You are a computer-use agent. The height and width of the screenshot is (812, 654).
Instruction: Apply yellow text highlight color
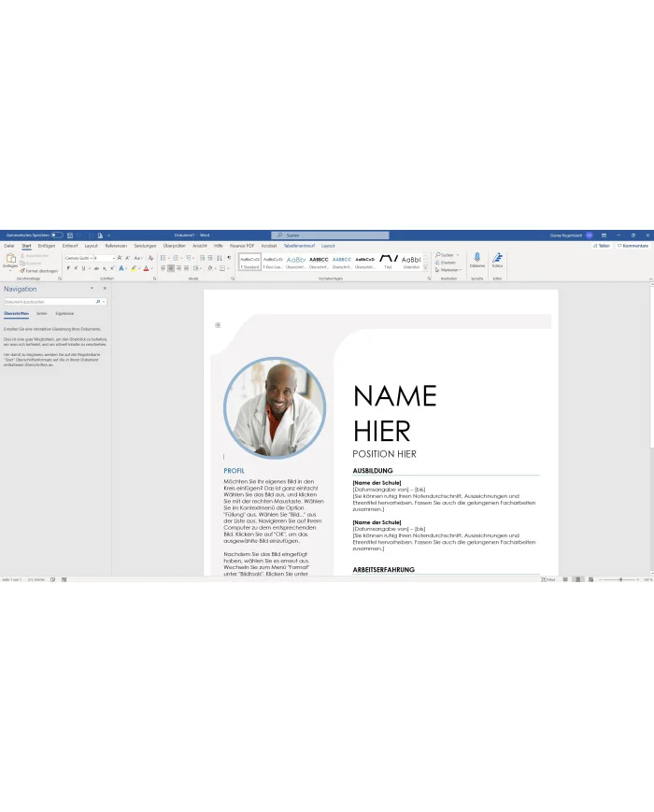(134, 268)
